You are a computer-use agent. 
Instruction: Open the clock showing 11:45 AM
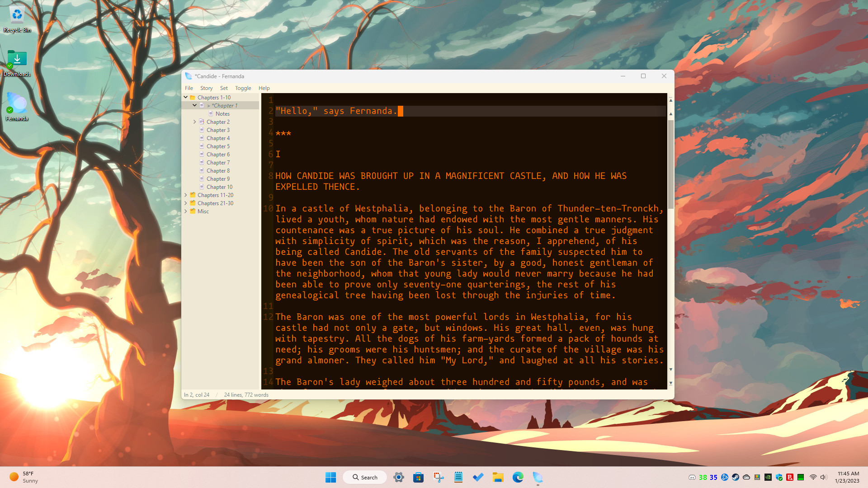coord(848,477)
